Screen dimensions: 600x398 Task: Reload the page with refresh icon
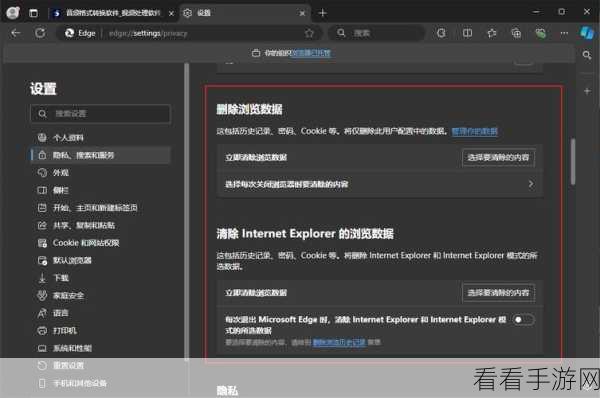40,33
